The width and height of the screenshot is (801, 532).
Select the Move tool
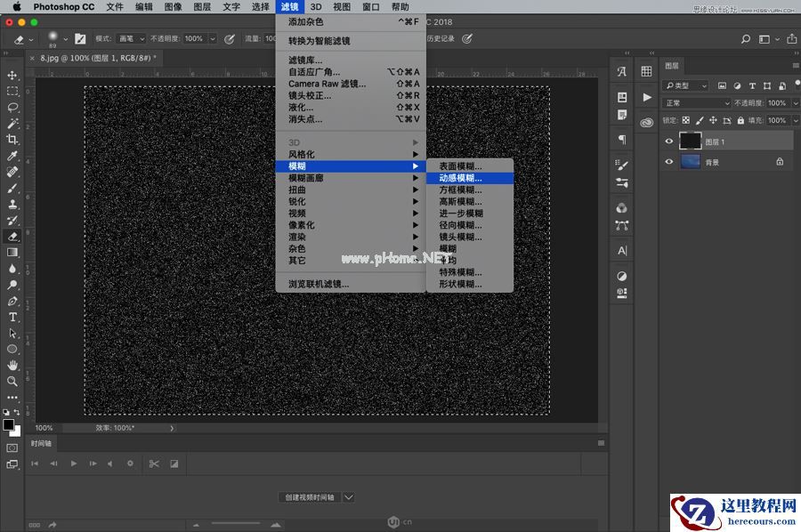(x=12, y=76)
